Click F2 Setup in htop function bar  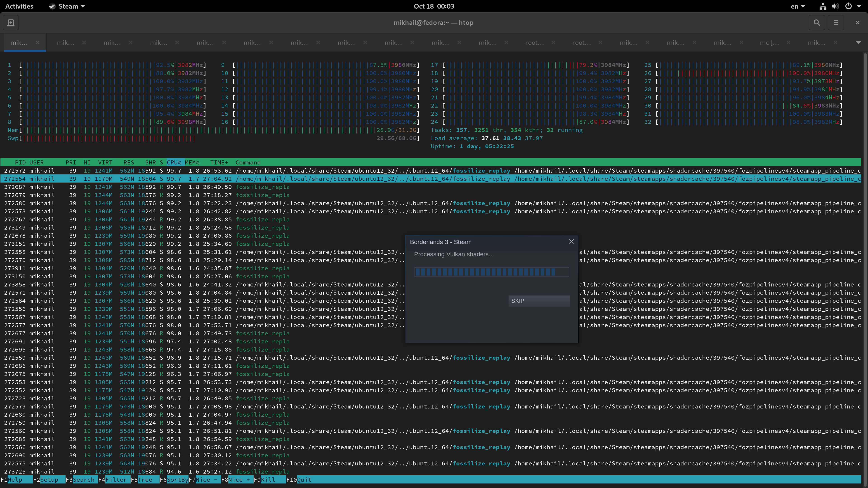click(49, 480)
